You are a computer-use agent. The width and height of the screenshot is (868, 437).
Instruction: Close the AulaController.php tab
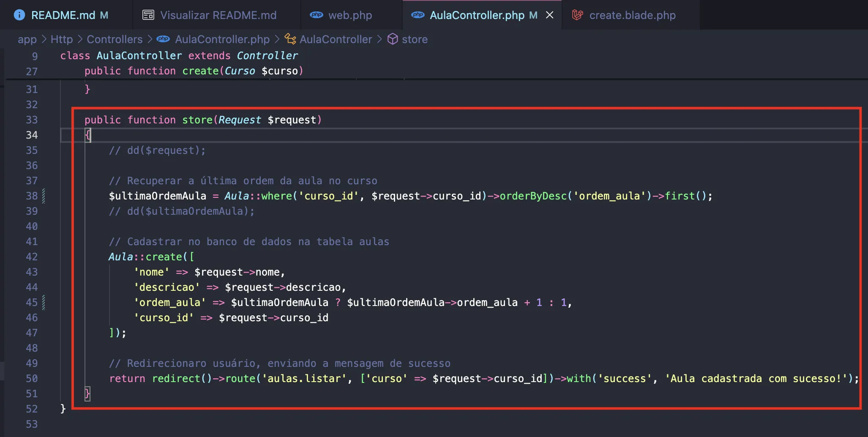point(549,15)
